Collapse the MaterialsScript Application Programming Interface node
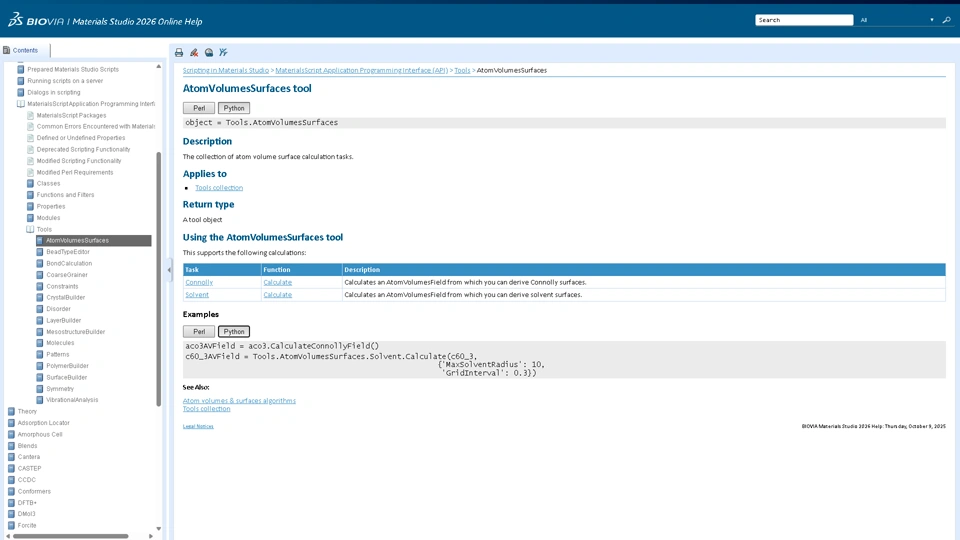The width and height of the screenshot is (960, 540). (21, 104)
